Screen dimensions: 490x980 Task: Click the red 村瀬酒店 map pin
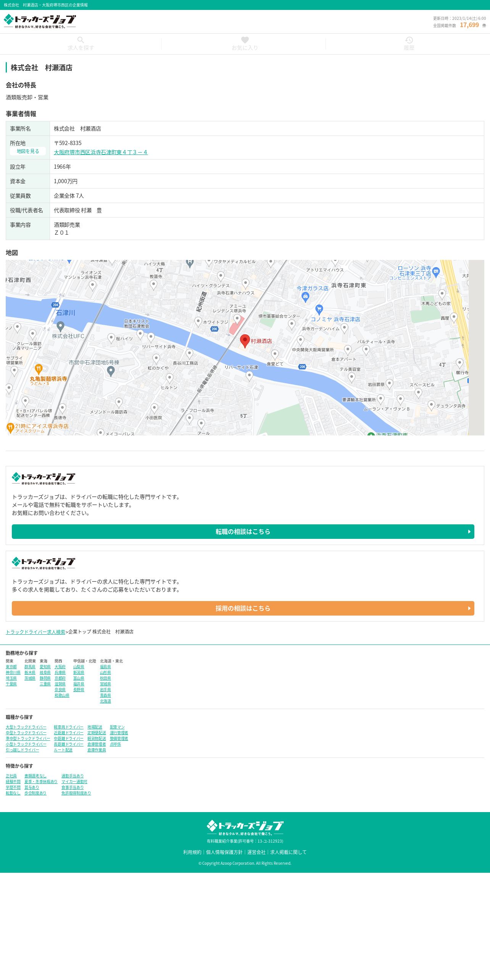245,341
